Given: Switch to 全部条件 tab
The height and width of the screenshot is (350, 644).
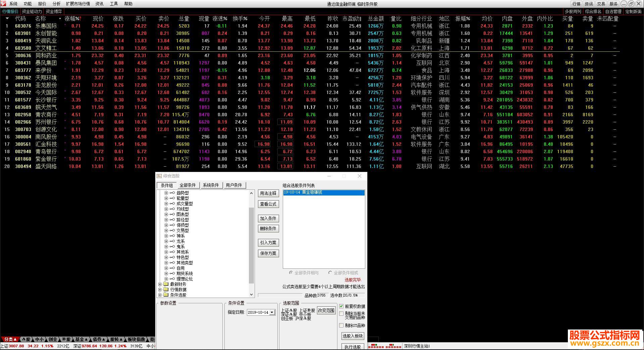Looking at the screenshot, I should point(188,185).
